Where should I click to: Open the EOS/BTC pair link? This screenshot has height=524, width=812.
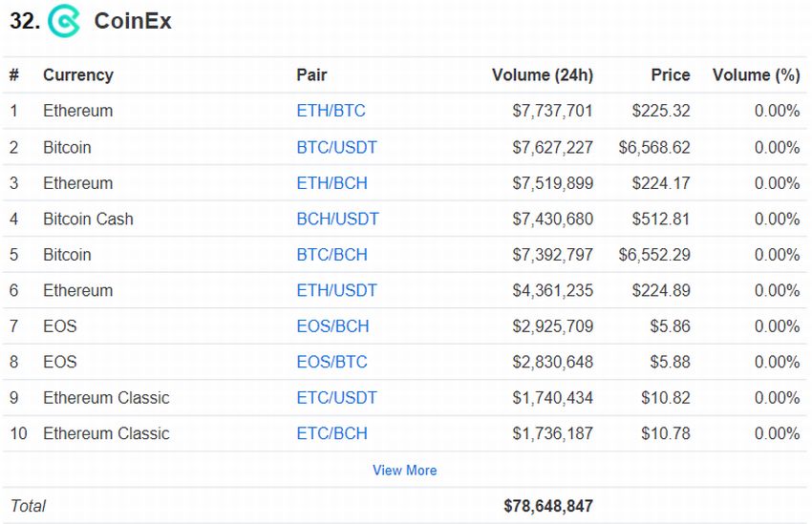click(331, 362)
